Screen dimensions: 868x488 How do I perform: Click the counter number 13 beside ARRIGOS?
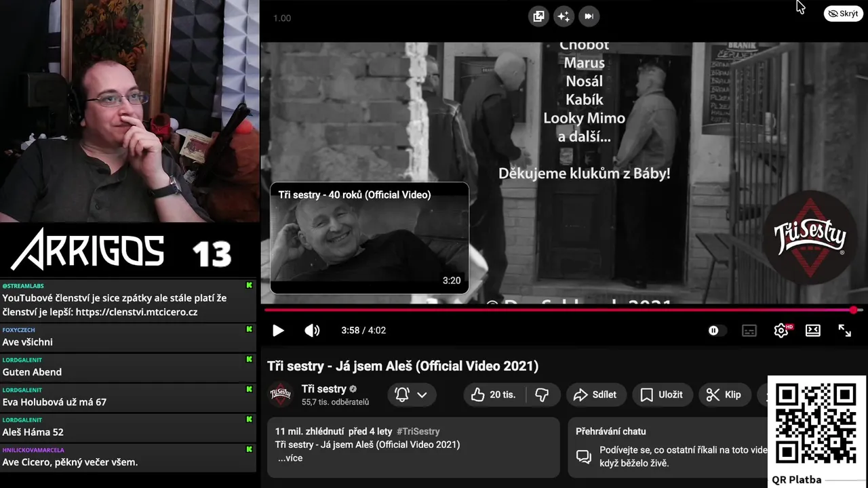coord(212,254)
